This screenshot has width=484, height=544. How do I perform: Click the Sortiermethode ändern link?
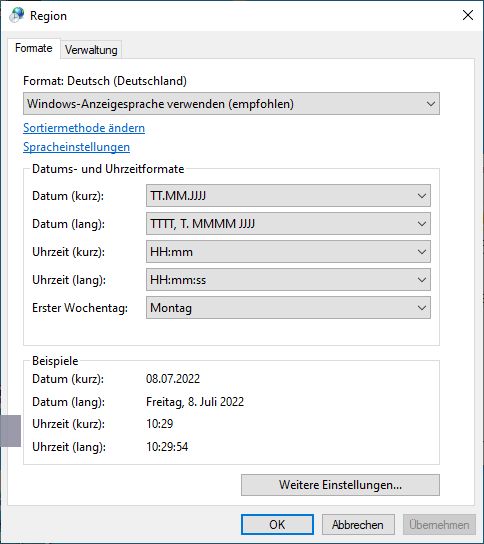(x=84, y=128)
